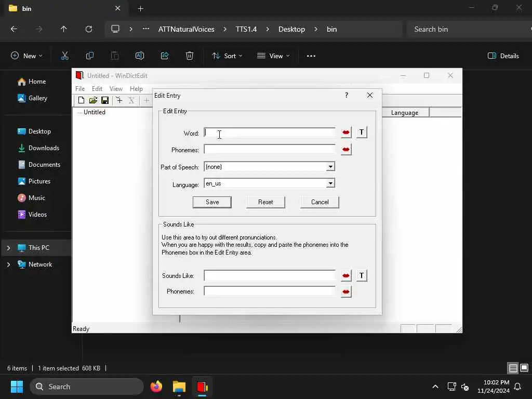The image size is (532, 399).
Task: Open Firefox from the taskbar
Action: pyautogui.click(x=156, y=387)
